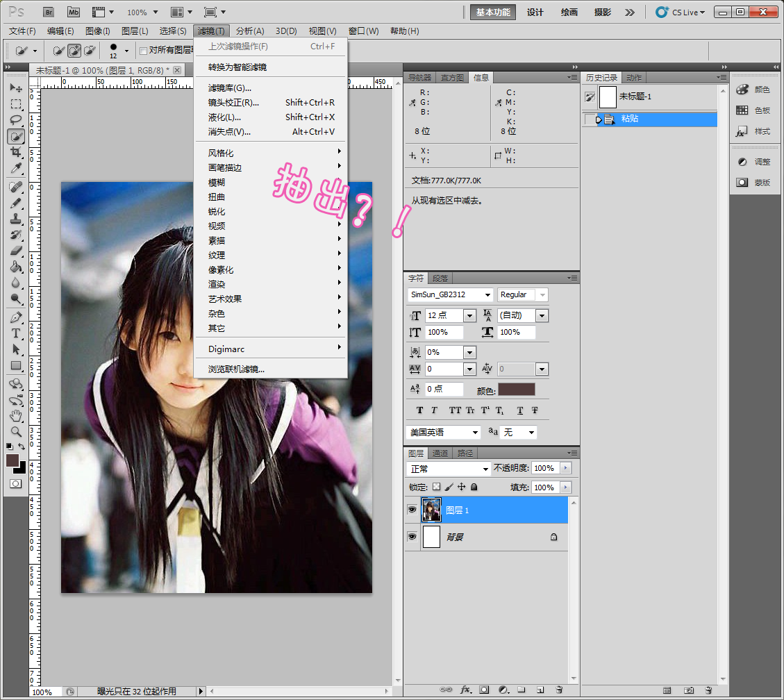Select the Path Selection tool

click(x=16, y=349)
